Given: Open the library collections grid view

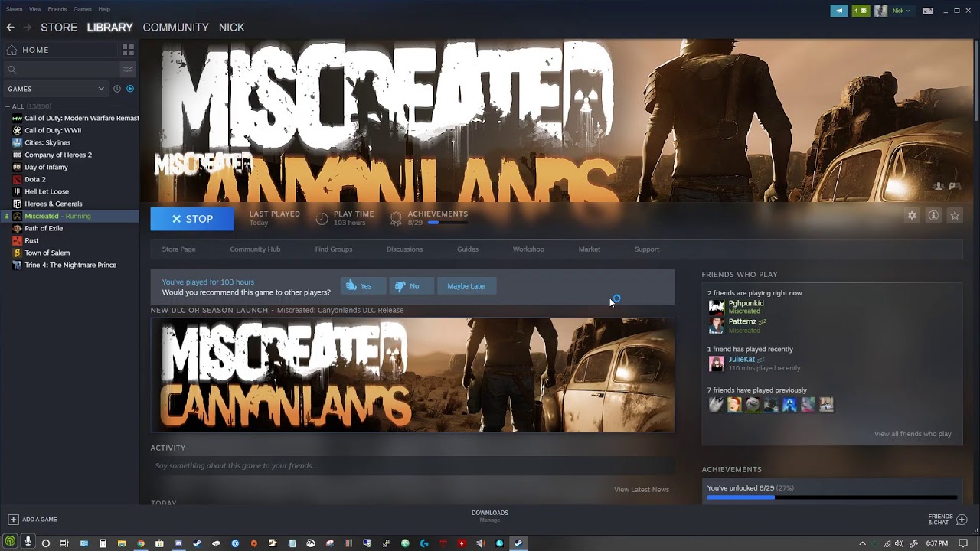Looking at the screenshot, I should pos(128,50).
